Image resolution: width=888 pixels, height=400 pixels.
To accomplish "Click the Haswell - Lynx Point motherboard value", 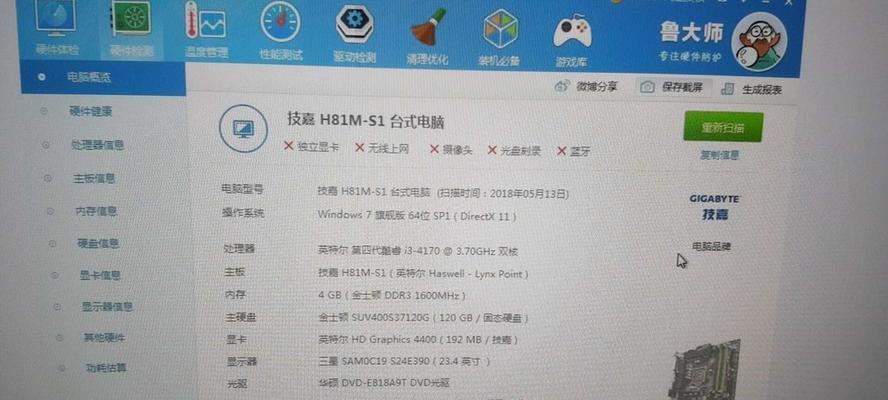I will (422, 274).
